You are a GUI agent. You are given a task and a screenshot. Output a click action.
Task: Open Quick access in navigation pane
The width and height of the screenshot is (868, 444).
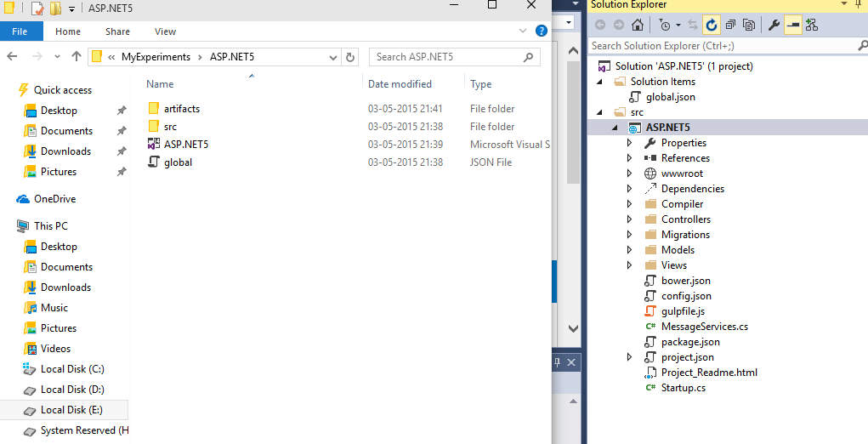(x=63, y=90)
